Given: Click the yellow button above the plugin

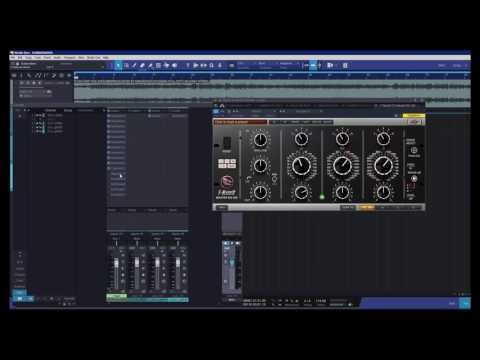Looking at the screenshot, I should pyautogui.click(x=414, y=116).
